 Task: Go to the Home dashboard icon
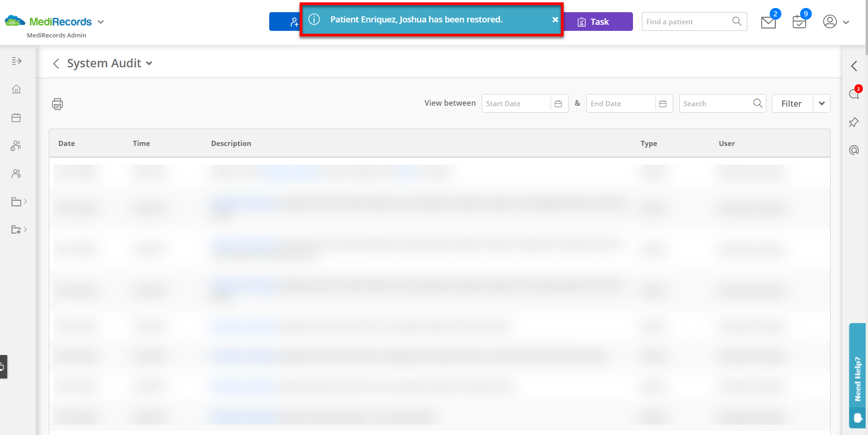(x=16, y=89)
